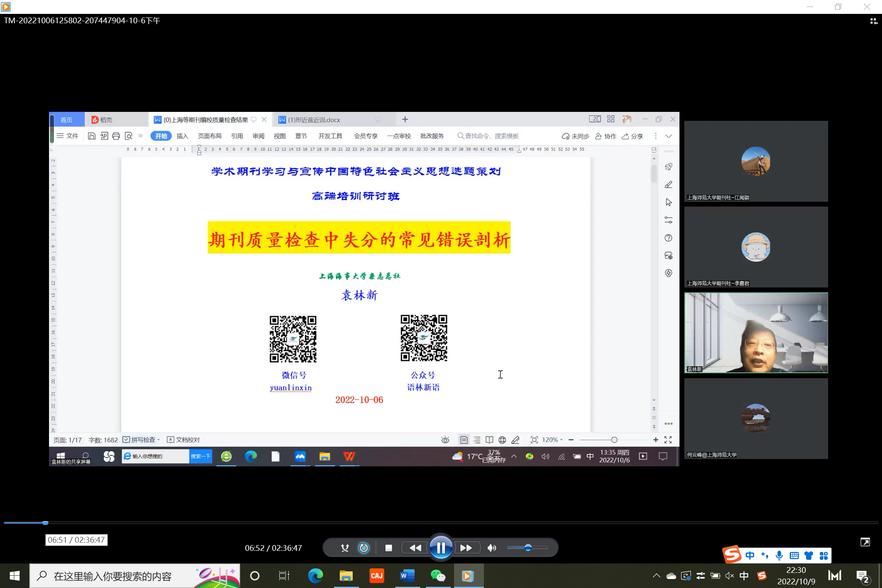The width and height of the screenshot is (882, 588).
Task: Click the selection cursor icon in the side panel
Action: (668, 202)
